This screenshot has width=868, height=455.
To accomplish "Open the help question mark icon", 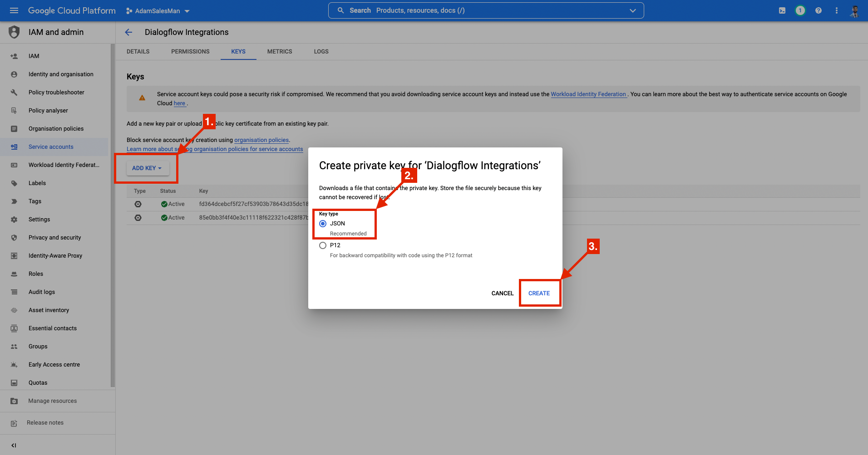I will (819, 10).
